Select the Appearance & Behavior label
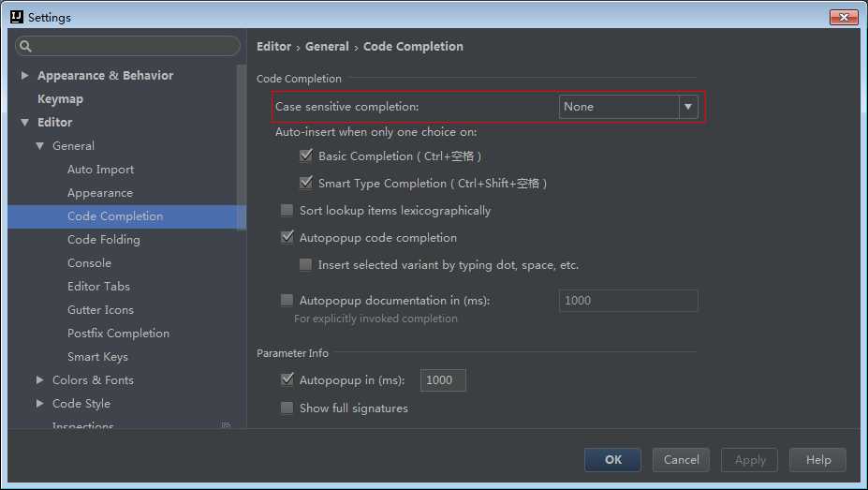This screenshot has width=868, height=490. tap(105, 75)
